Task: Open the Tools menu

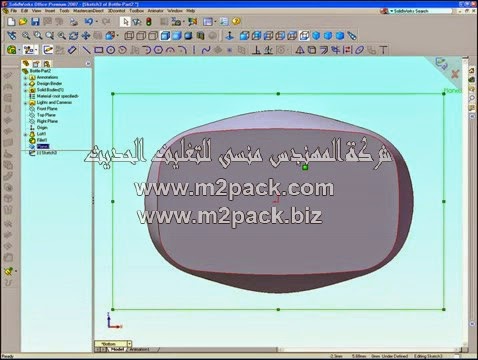Action: pyautogui.click(x=64, y=11)
